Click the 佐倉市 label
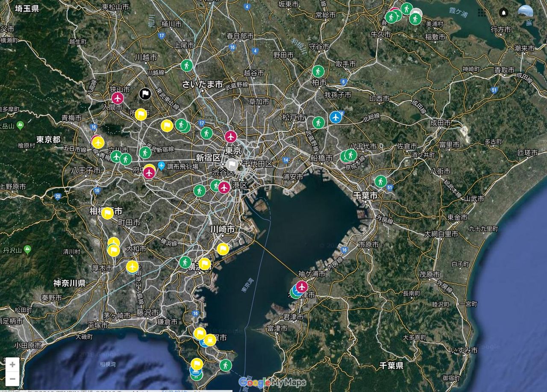The height and width of the screenshot is (392, 547). pyautogui.click(x=407, y=146)
